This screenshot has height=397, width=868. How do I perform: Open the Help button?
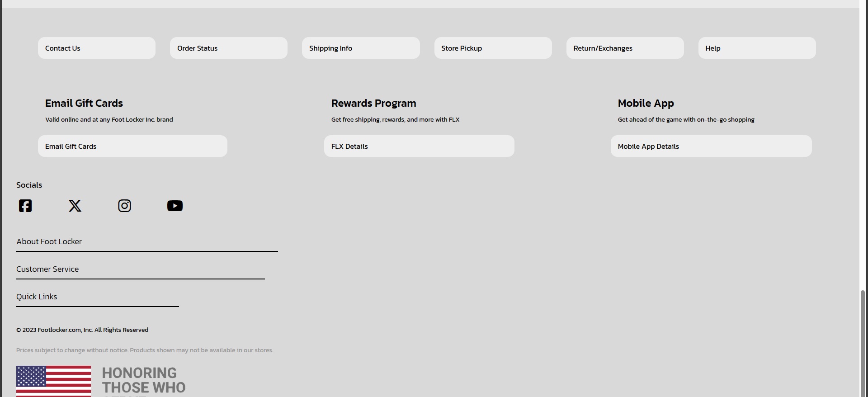coord(757,48)
